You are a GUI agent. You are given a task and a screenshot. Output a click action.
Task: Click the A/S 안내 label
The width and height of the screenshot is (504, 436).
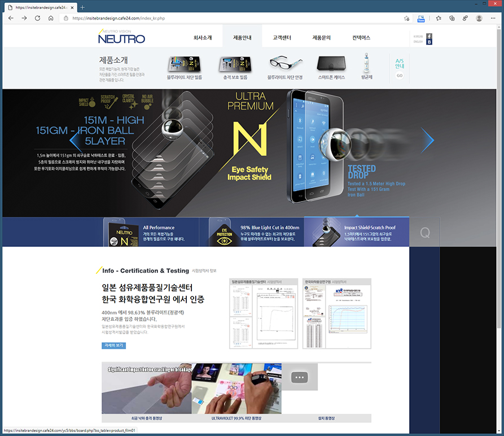click(400, 63)
